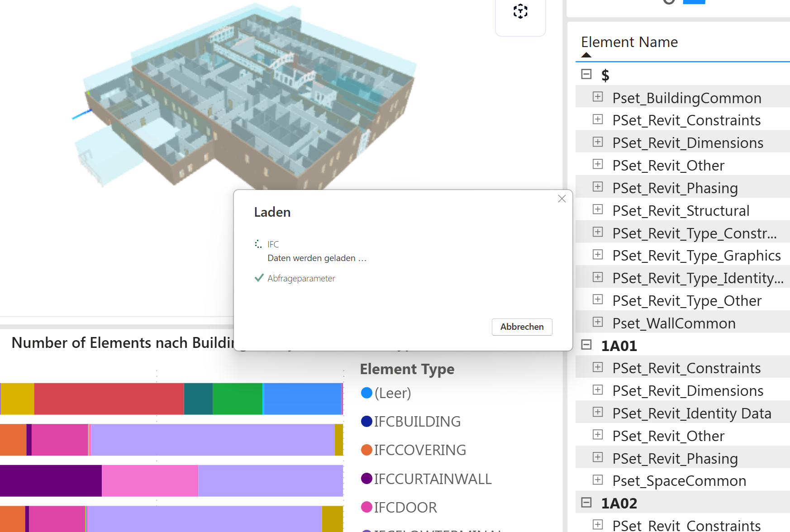
Task: Collapse the 1A01 element group
Action: coord(586,345)
